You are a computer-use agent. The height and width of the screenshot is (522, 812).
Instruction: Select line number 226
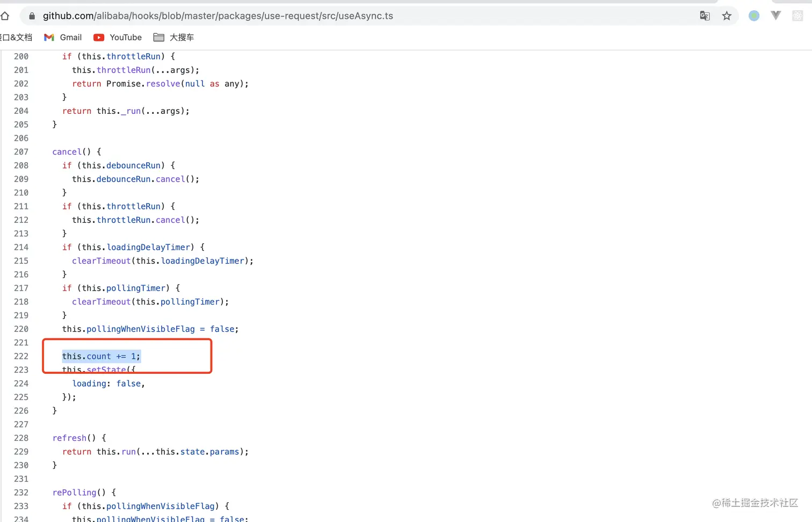click(21, 411)
